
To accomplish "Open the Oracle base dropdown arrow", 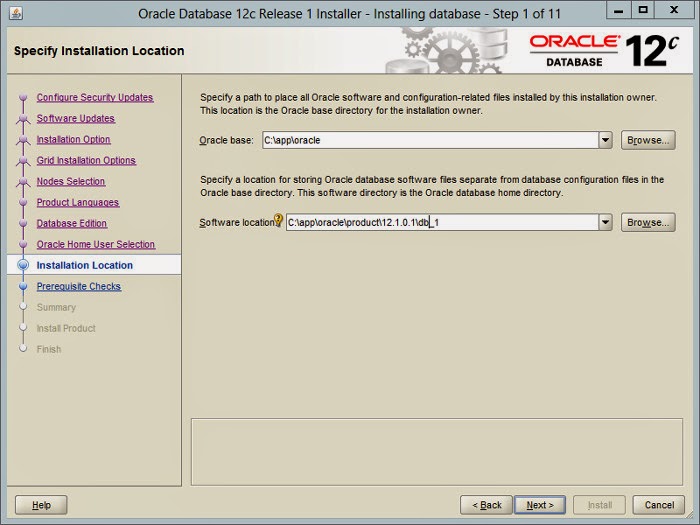I will tap(605, 140).
